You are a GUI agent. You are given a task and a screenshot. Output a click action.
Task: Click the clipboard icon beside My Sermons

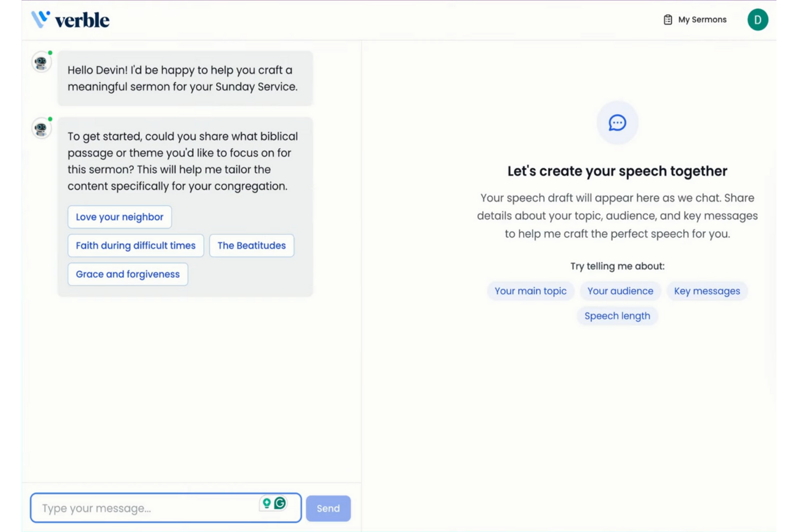(668, 19)
